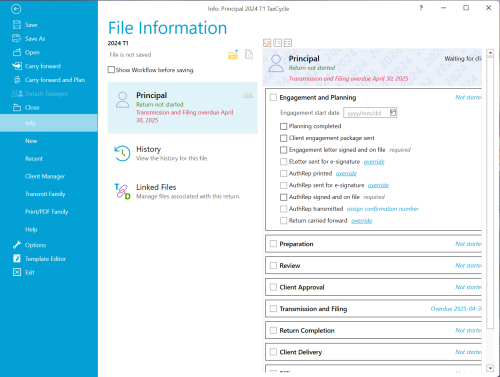Open the New menu item

(31, 141)
